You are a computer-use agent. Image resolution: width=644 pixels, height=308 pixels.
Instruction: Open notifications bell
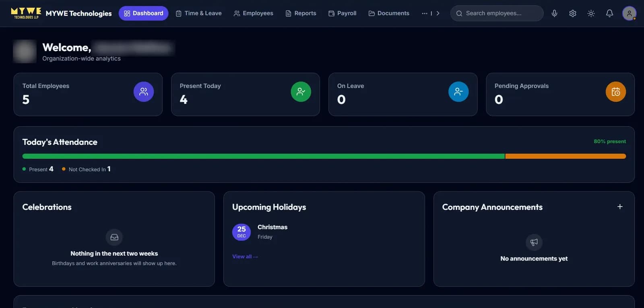coord(609,13)
